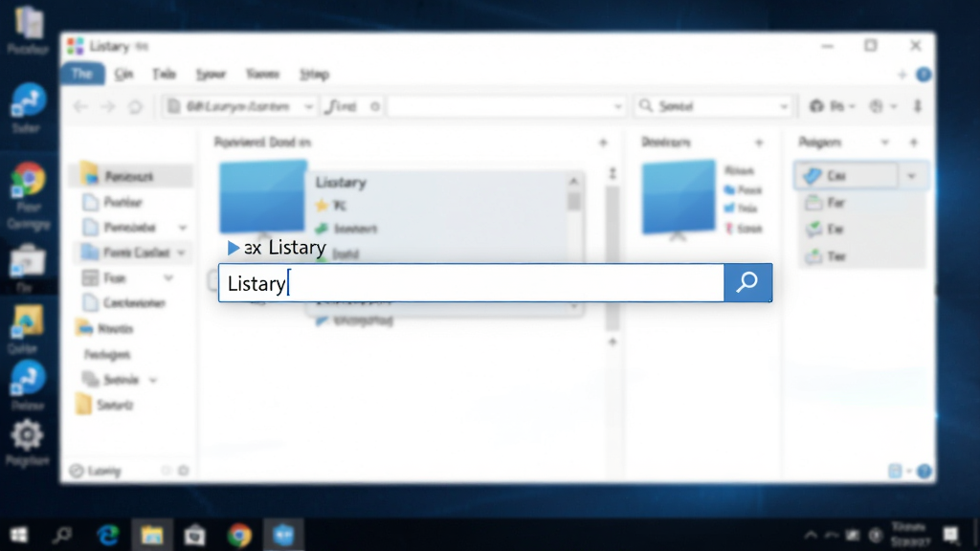Open the chevron menu in the right panel's header
This screenshot has height=551, width=980.
885,143
